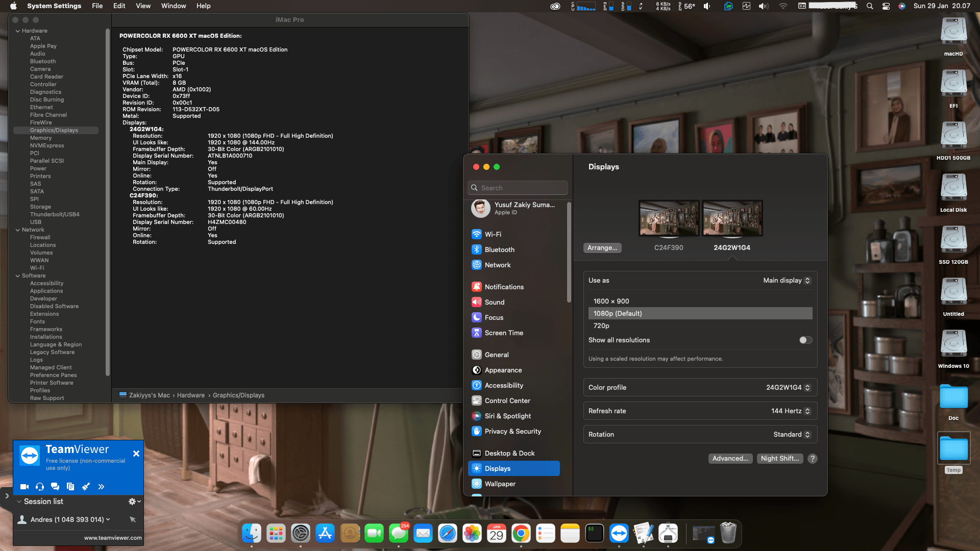The width and height of the screenshot is (980, 551).
Task: Open Trash in the Dock
Action: 728,534
